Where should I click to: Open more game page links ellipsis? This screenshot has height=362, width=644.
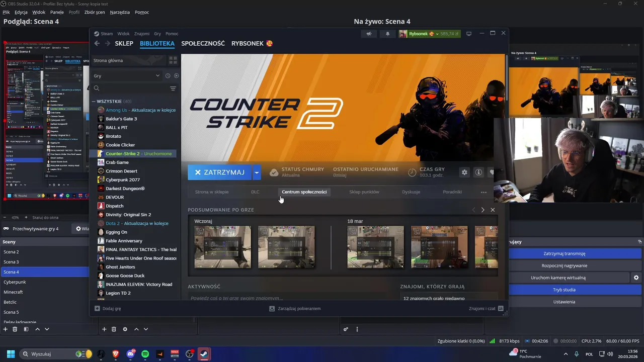[x=484, y=192]
